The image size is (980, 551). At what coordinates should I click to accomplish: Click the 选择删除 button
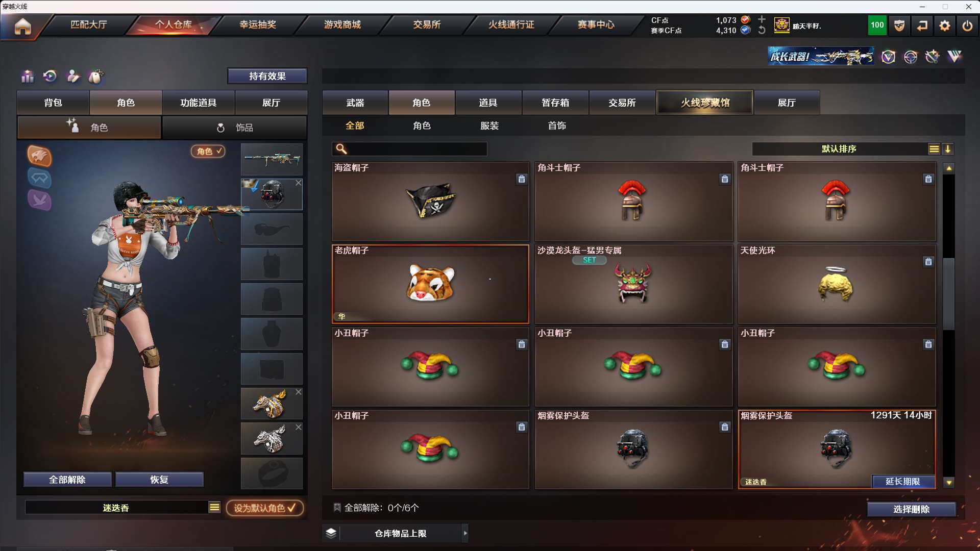[911, 509]
